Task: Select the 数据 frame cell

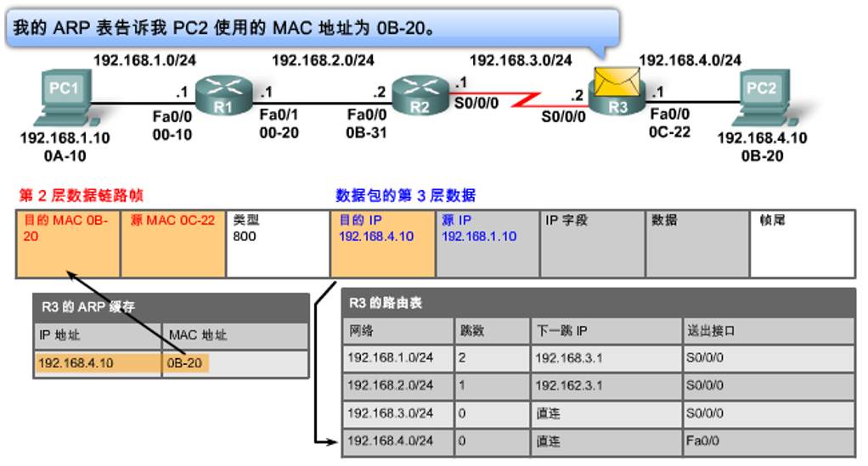Action: [697, 244]
